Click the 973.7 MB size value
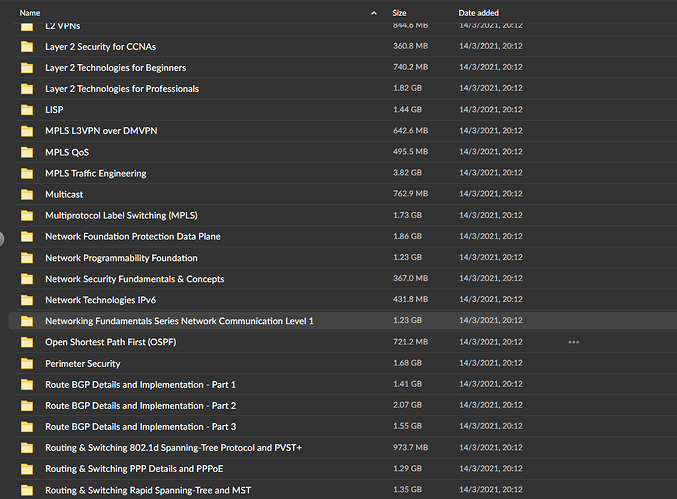The width and height of the screenshot is (677, 499). pos(410,447)
